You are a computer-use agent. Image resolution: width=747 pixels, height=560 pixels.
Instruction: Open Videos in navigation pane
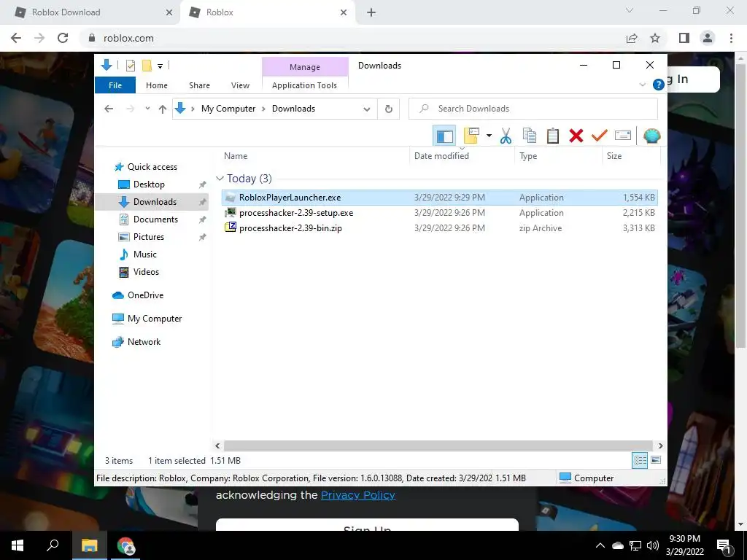tap(146, 272)
